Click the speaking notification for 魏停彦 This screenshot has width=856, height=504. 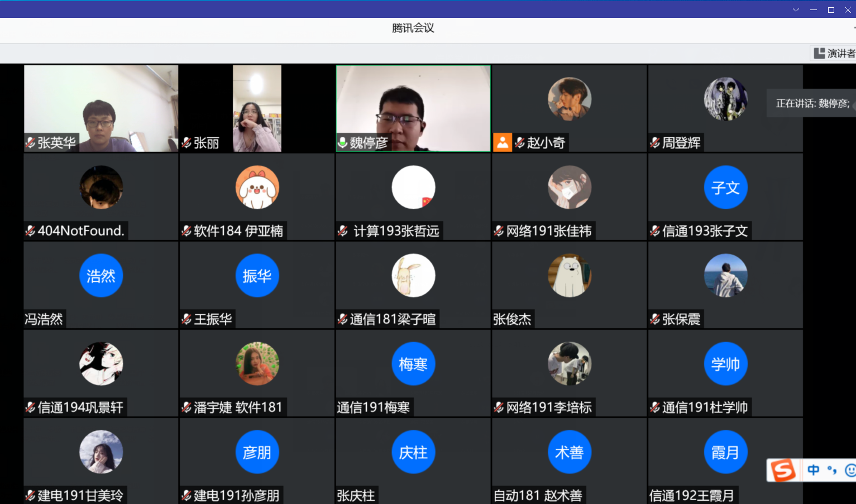tap(812, 103)
